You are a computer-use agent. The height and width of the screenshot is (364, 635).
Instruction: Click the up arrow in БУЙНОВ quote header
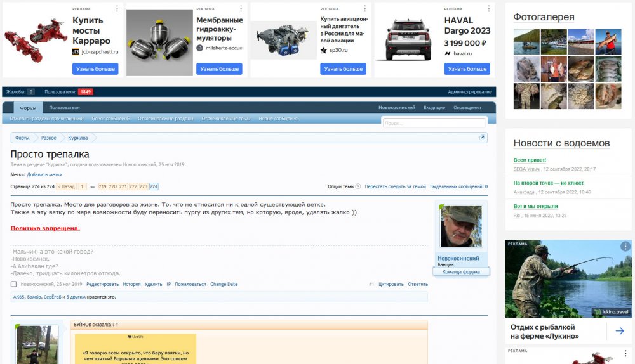click(x=117, y=325)
